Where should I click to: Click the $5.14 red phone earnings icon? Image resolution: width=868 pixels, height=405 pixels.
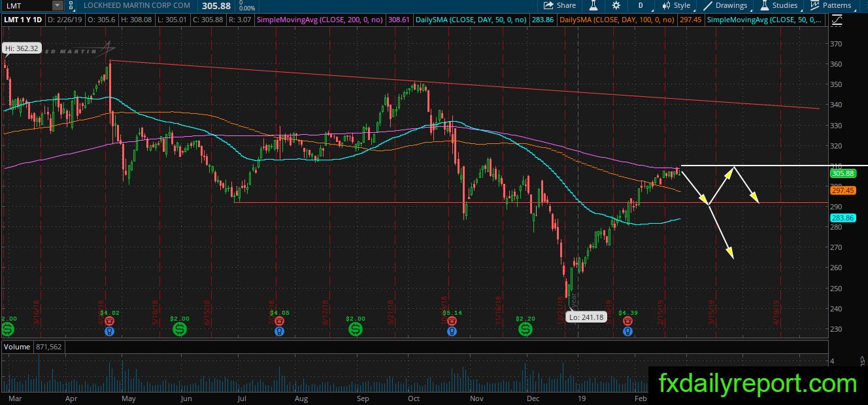(x=452, y=321)
